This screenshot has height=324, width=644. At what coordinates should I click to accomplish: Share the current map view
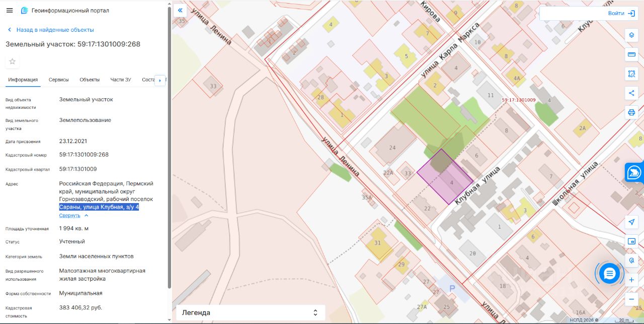click(631, 93)
